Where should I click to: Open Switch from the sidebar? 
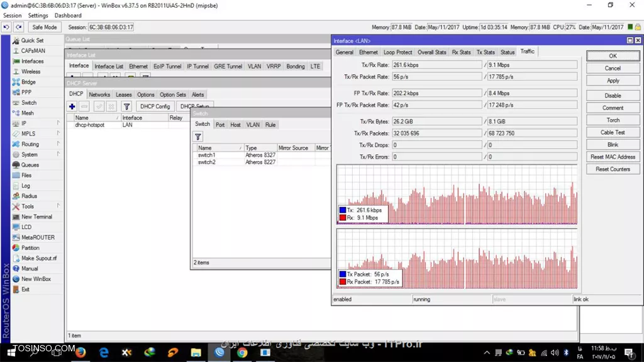29,103
